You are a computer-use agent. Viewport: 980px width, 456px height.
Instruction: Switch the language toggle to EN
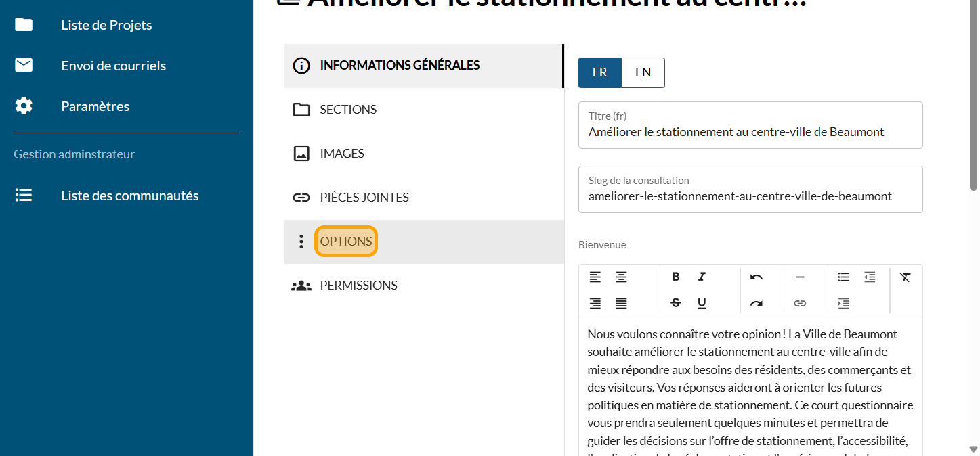[643, 72]
